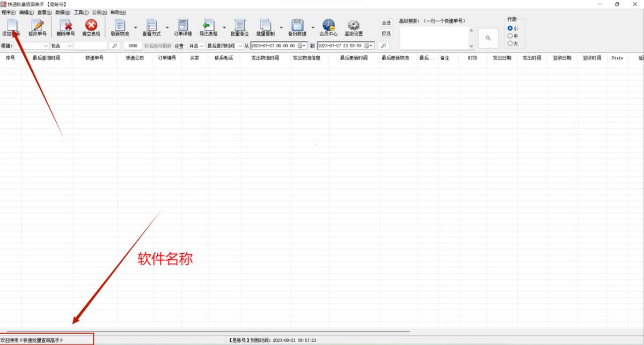Use the 清空表格 (Clear Table) icon
644x345 pixels.
[x=90, y=27]
